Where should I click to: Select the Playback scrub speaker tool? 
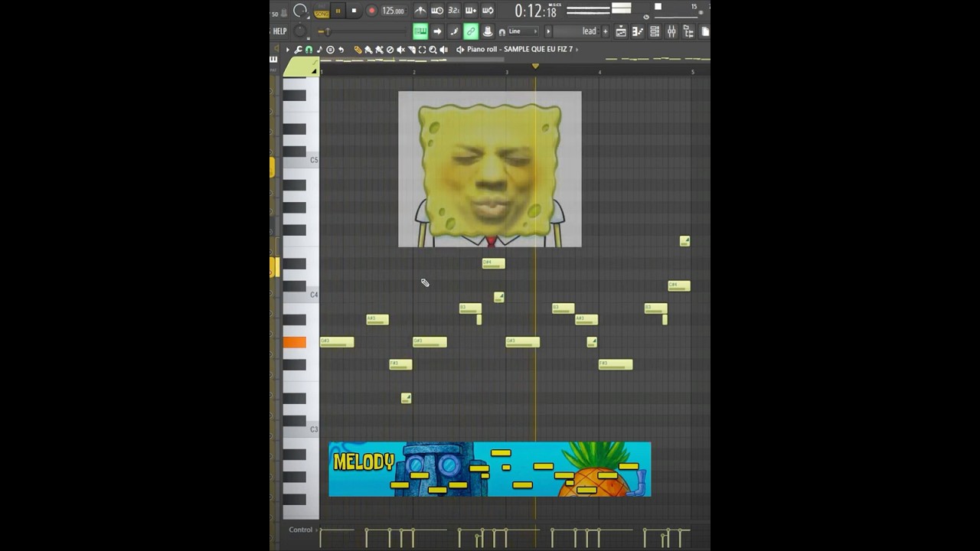(x=443, y=50)
